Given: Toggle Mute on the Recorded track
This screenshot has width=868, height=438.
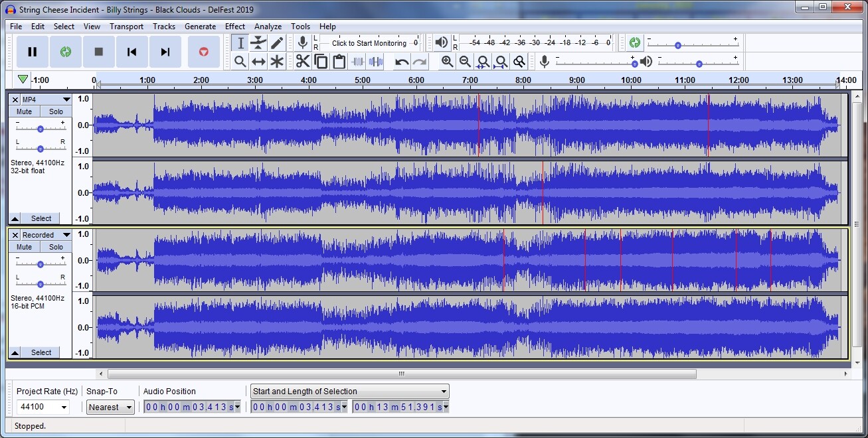Looking at the screenshot, I should pos(24,247).
